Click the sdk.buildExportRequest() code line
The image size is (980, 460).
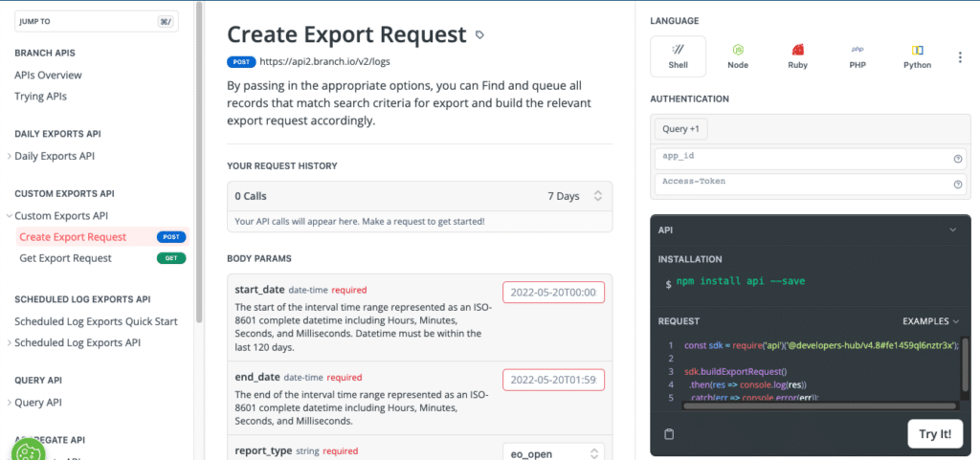736,371
